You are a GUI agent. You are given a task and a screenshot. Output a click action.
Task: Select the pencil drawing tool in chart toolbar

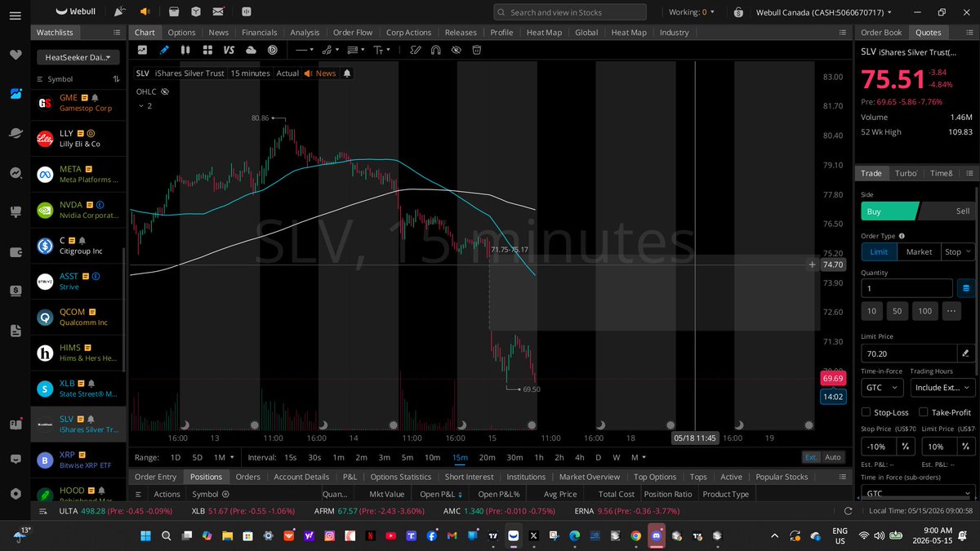point(164,50)
